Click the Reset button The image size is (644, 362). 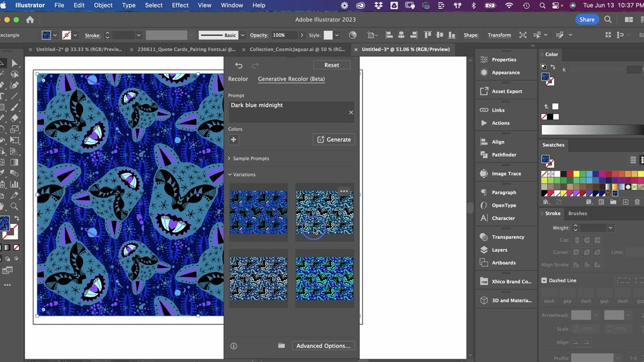point(332,65)
